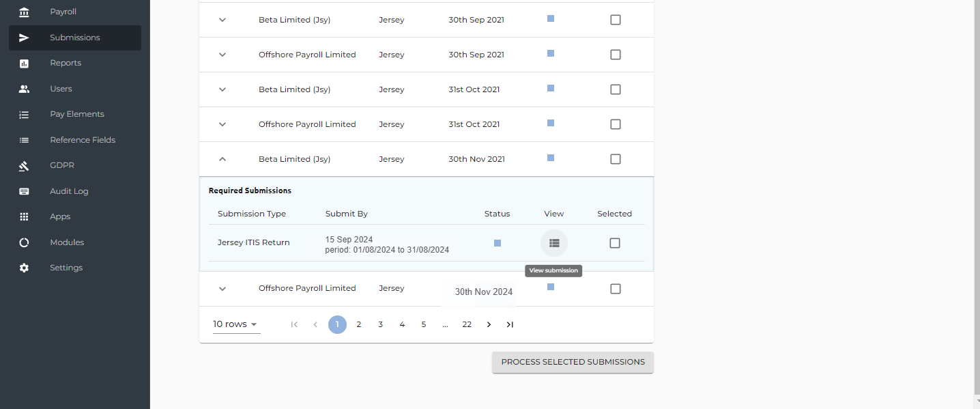The height and width of the screenshot is (409, 980).
Task: Click 15 Sep 2024 submit by date
Action: 349,240
